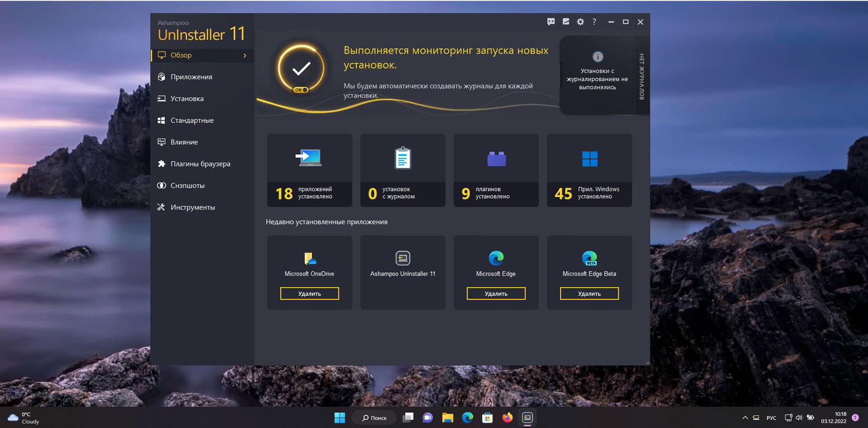Show hidden tray icons with the chevron
This screenshot has width=868, height=428.
(745, 418)
